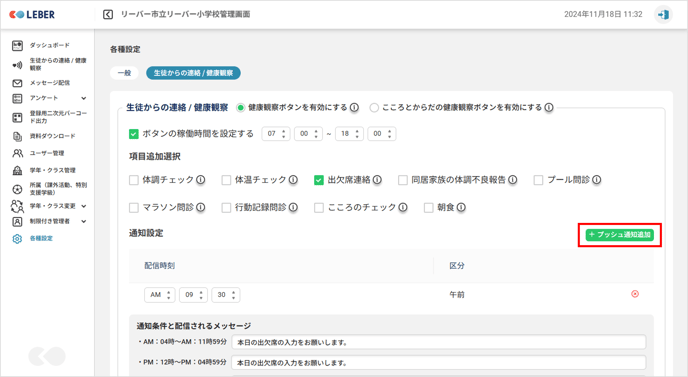688x377 pixels.
Task: Open 資料ダウンロード menu item
Action: point(53,136)
